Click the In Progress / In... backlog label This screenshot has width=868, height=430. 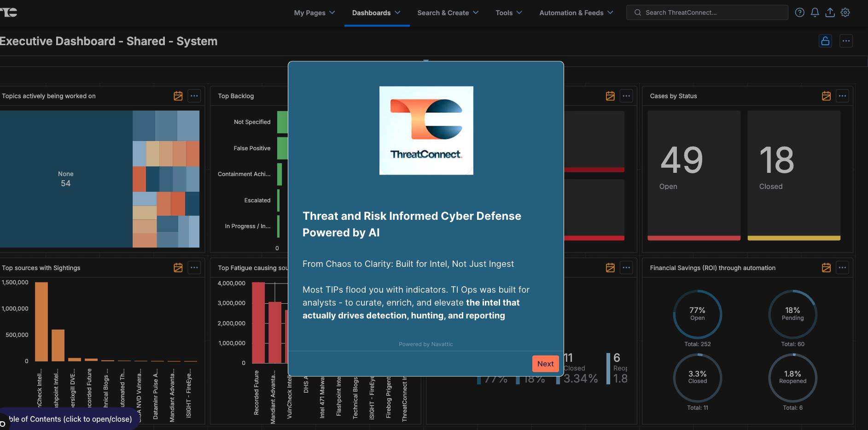point(248,226)
